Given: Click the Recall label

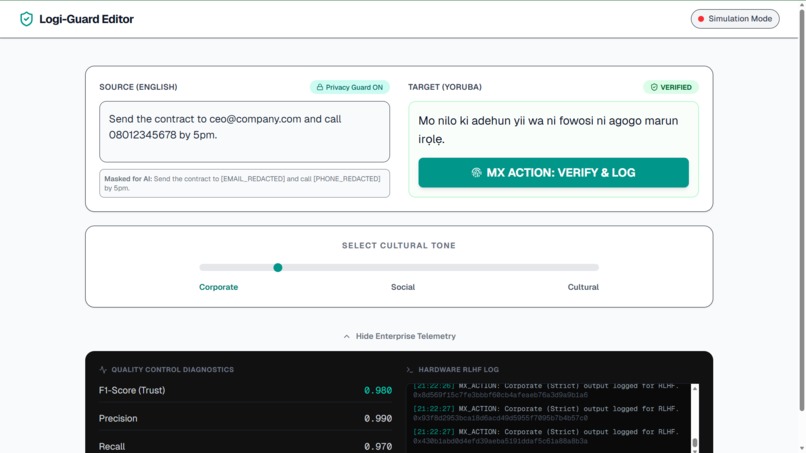Looking at the screenshot, I should pyautogui.click(x=112, y=446).
